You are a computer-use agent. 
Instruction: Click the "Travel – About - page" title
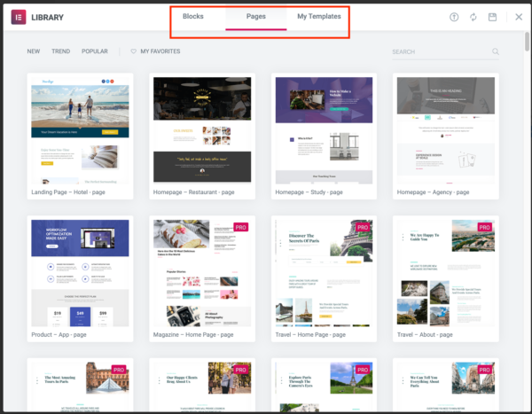tap(425, 334)
